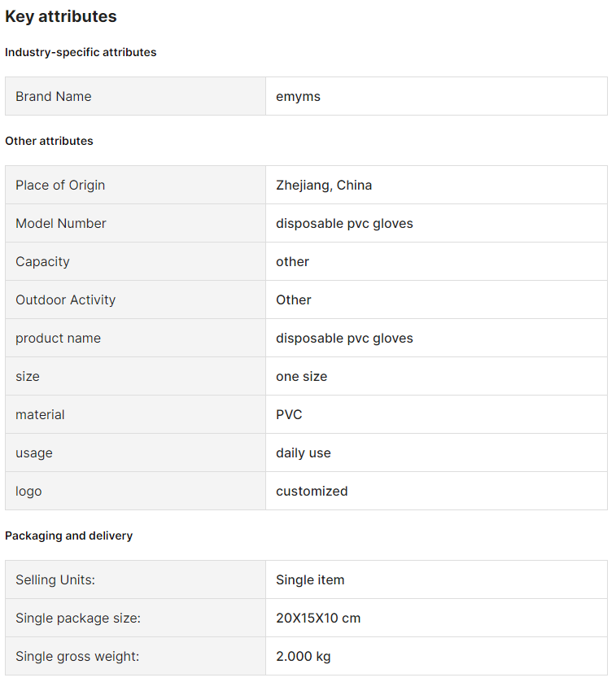
Task: Select the Zhejiang, China value
Action: 324,186
